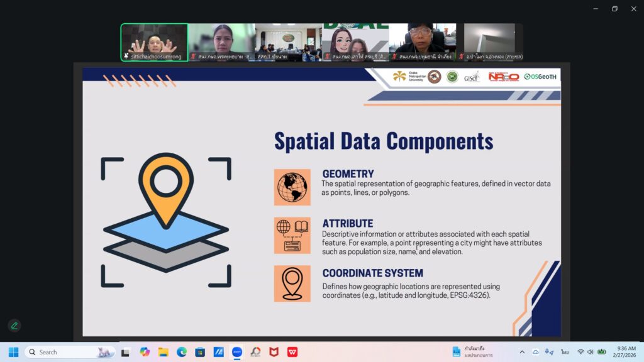Open the Zoom app in the taskbar
The image size is (644, 362).
(236, 352)
